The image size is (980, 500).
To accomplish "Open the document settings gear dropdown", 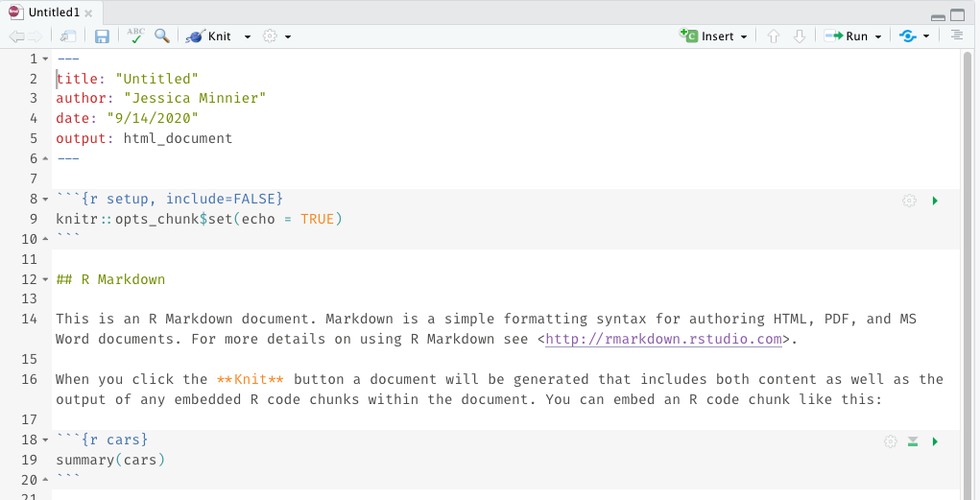I will [x=276, y=36].
